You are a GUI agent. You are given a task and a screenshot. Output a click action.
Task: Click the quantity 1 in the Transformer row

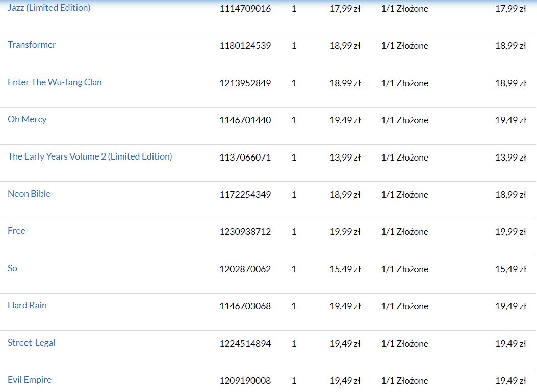[x=294, y=45]
